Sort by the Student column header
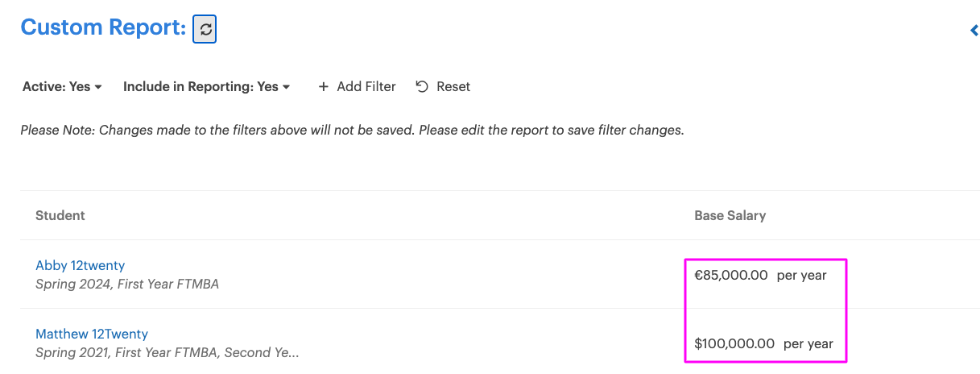Viewport: 980px width, 374px height. tap(60, 215)
